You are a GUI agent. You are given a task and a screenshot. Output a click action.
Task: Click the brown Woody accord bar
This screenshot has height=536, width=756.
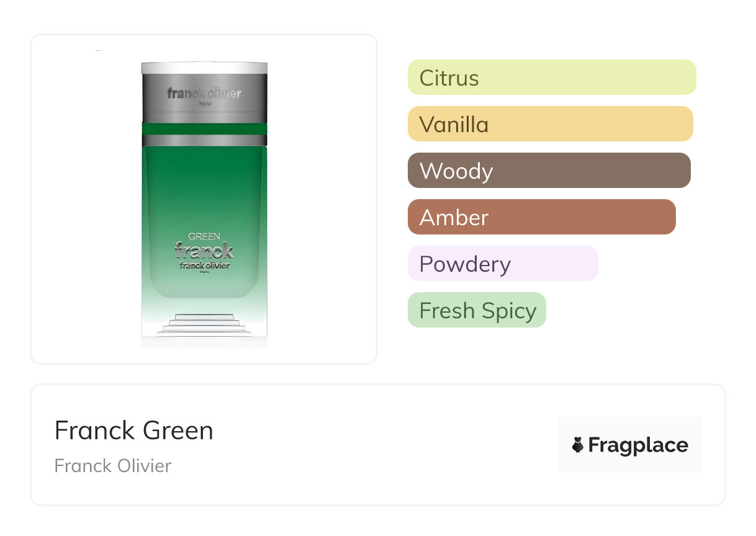pos(549,171)
